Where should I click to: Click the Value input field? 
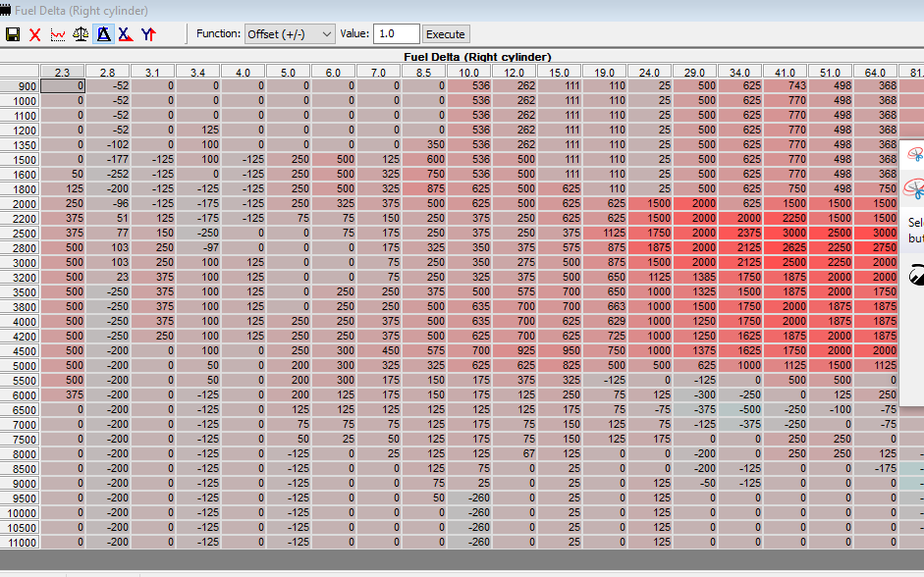tap(396, 33)
